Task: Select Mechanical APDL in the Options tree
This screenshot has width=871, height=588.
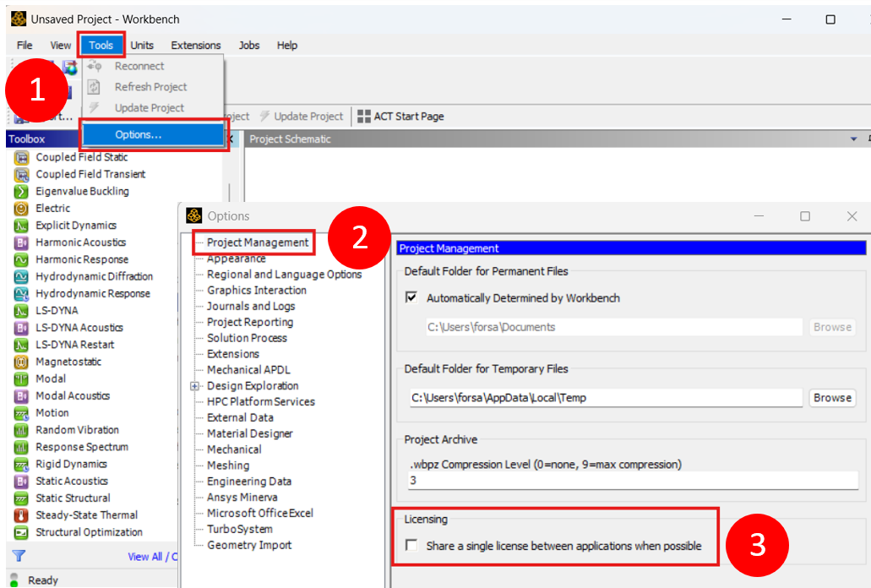Action: [x=248, y=370]
